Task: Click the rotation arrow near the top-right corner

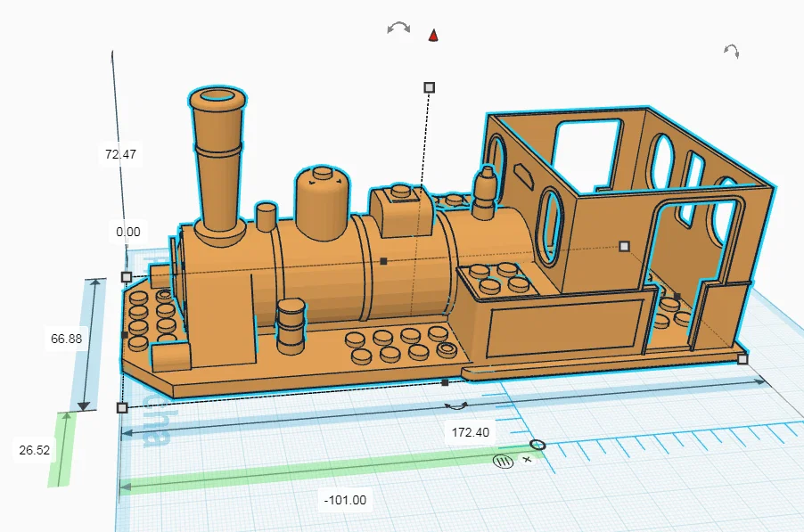Action: (x=731, y=52)
